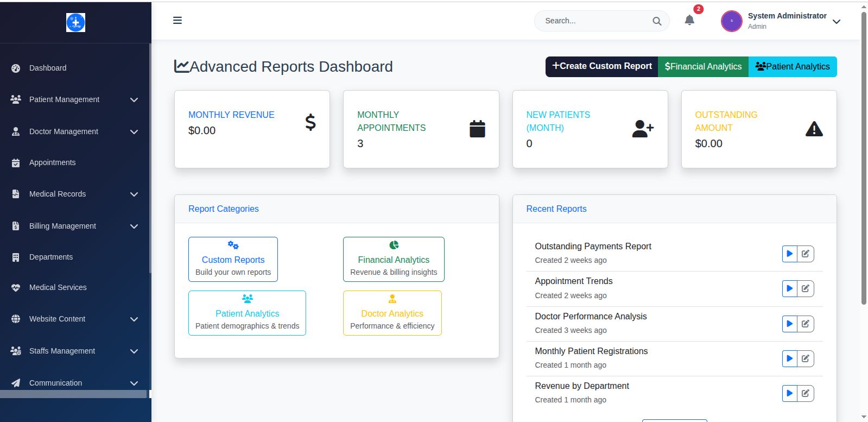Viewport: 868px width, 422px height.
Task: Type in the Search input field
Action: [x=594, y=21]
